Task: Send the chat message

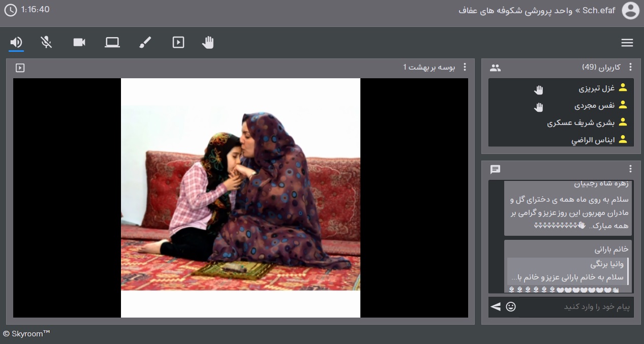Action: 496,306
